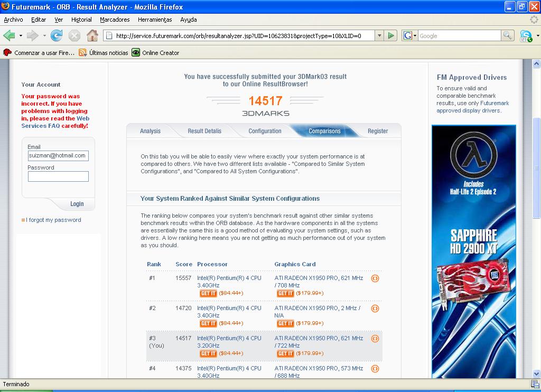
Task: Click rank #3 graphics card GET IT button
Action: pyautogui.click(x=285, y=353)
